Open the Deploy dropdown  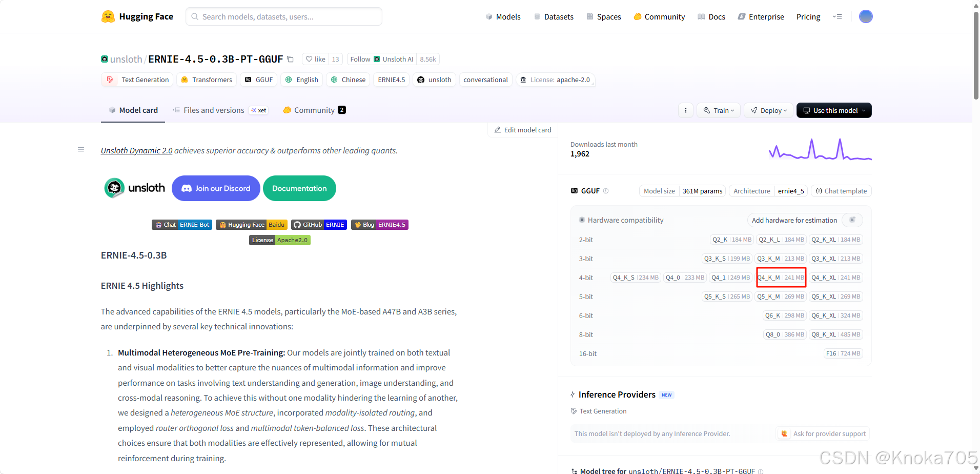(768, 110)
